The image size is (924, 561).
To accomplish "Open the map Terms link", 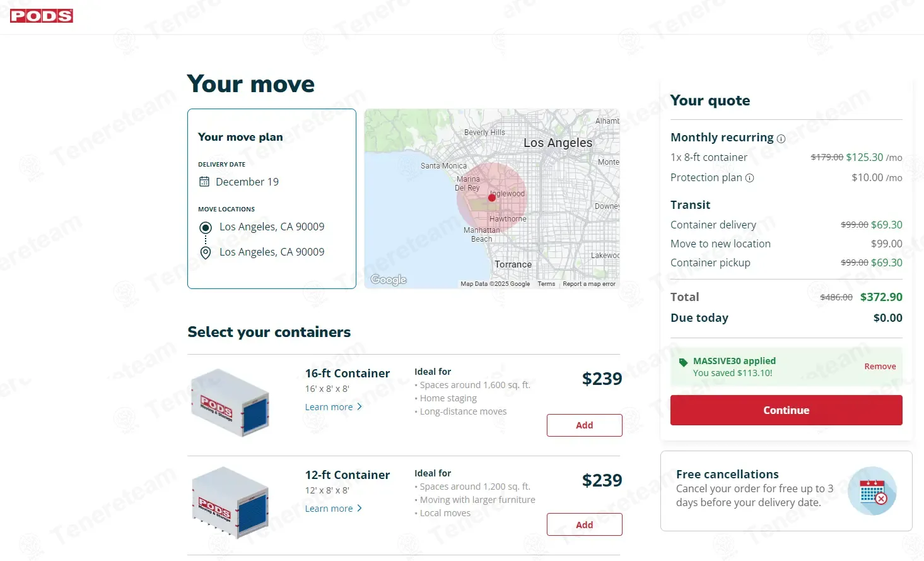I will [x=546, y=284].
